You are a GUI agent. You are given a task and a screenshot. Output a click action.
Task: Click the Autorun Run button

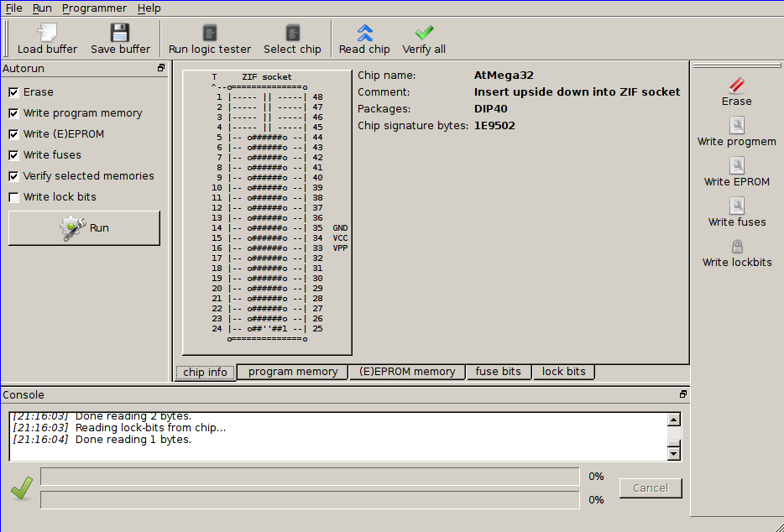[84, 228]
